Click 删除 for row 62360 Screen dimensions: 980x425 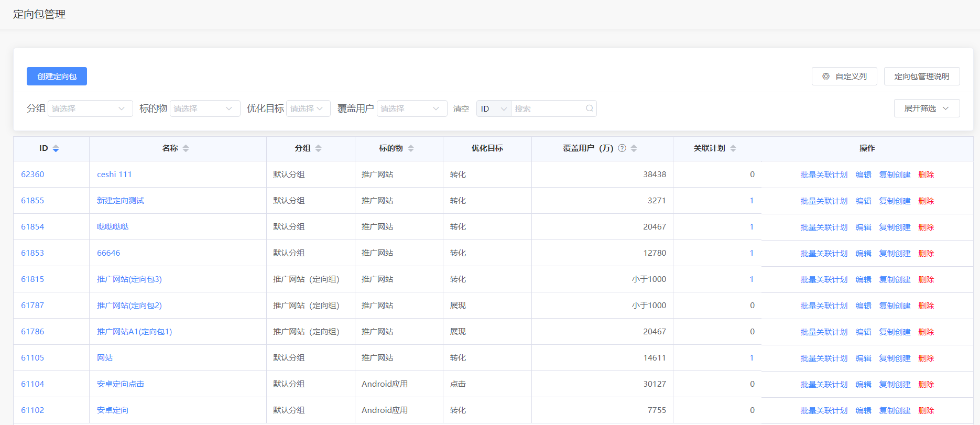pyautogui.click(x=926, y=175)
